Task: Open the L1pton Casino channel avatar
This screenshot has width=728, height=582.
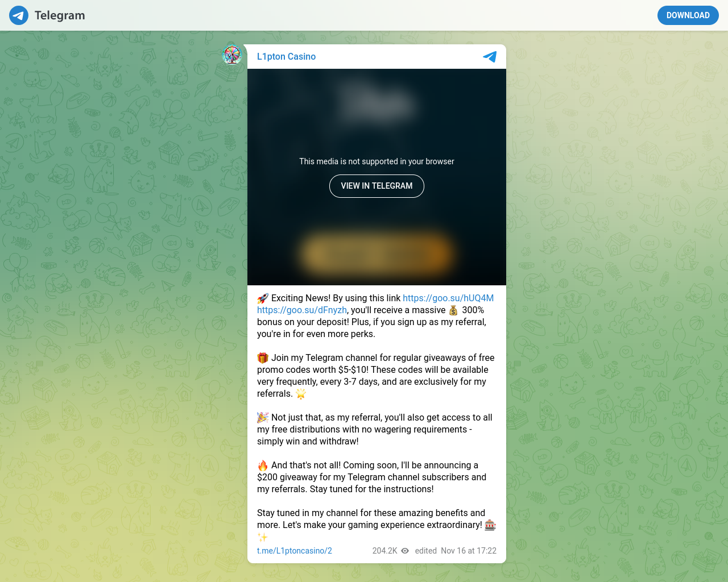Action: click(232, 55)
